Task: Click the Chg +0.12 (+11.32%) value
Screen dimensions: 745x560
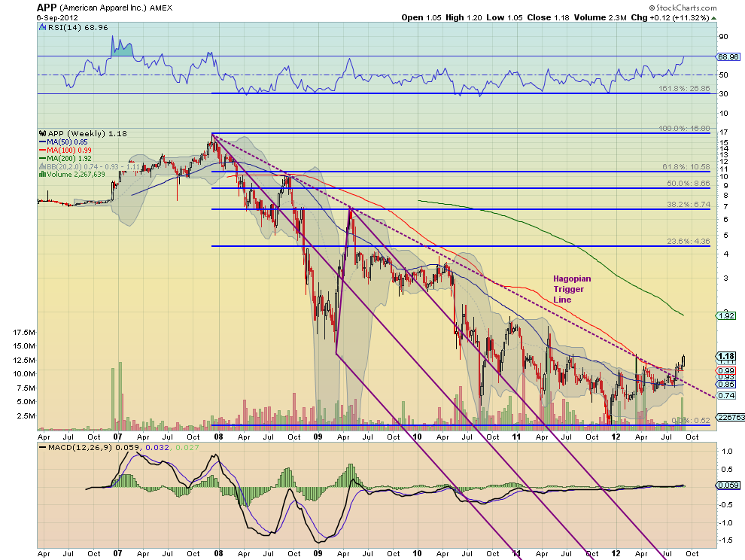Action: [670, 17]
